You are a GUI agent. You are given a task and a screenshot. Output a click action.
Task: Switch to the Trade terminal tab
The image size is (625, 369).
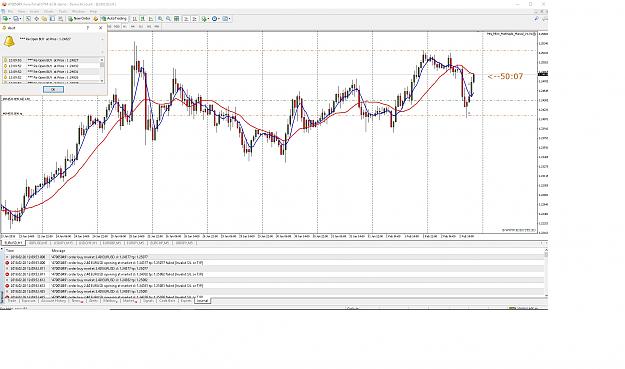coord(12,301)
